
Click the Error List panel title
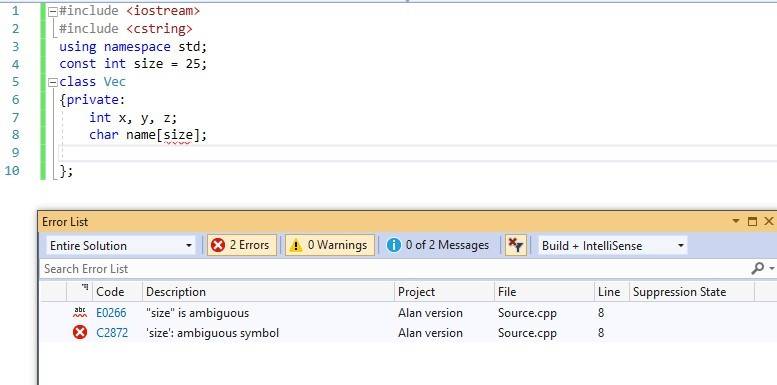[65, 221]
